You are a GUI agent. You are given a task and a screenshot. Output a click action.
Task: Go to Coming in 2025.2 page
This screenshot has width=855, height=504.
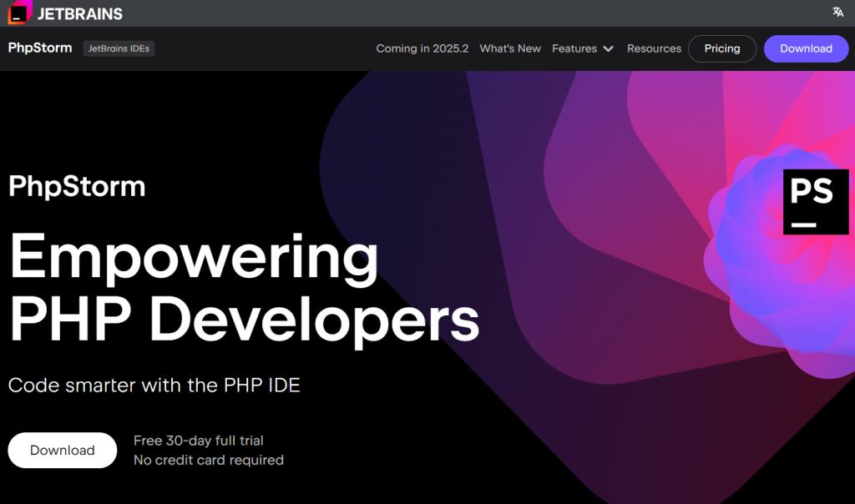click(x=422, y=48)
